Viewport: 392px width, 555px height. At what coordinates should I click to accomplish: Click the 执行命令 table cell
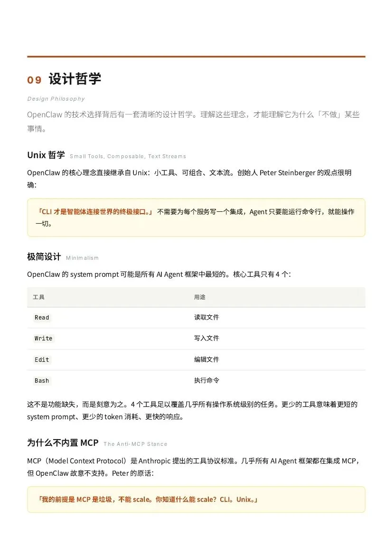pos(206,380)
